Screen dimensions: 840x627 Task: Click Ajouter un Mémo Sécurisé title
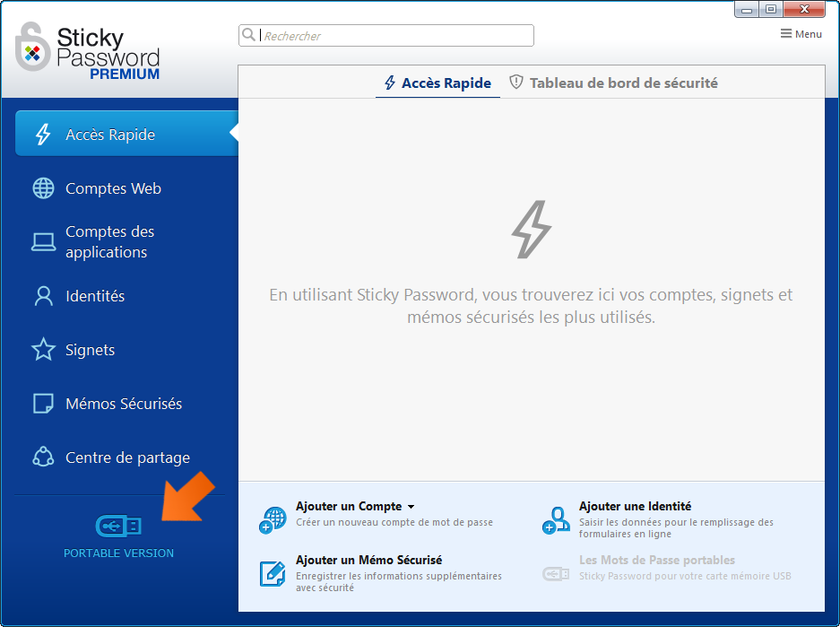point(368,560)
